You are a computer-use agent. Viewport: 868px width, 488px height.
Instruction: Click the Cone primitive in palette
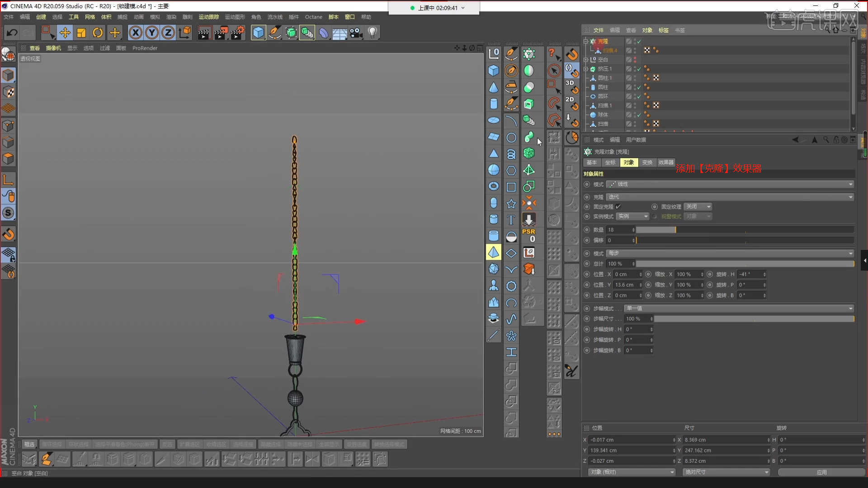pyautogui.click(x=494, y=87)
